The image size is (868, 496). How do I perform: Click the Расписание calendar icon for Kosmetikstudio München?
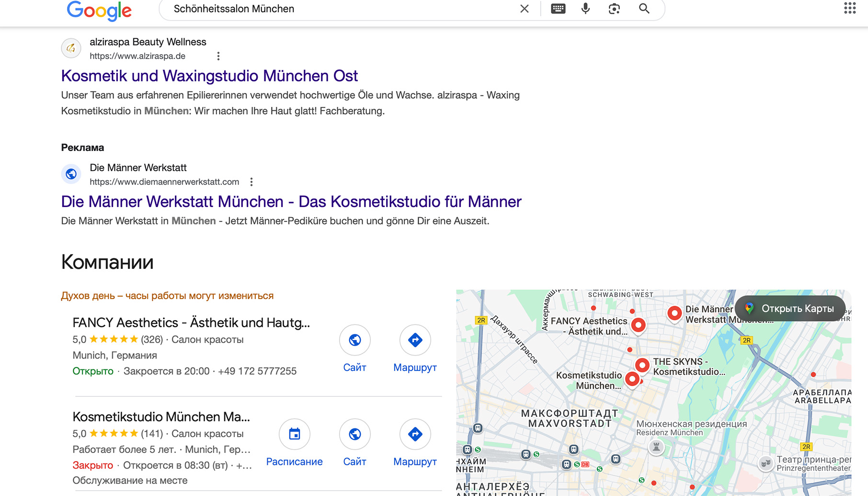pyautogui.click(x=295, y=434)
